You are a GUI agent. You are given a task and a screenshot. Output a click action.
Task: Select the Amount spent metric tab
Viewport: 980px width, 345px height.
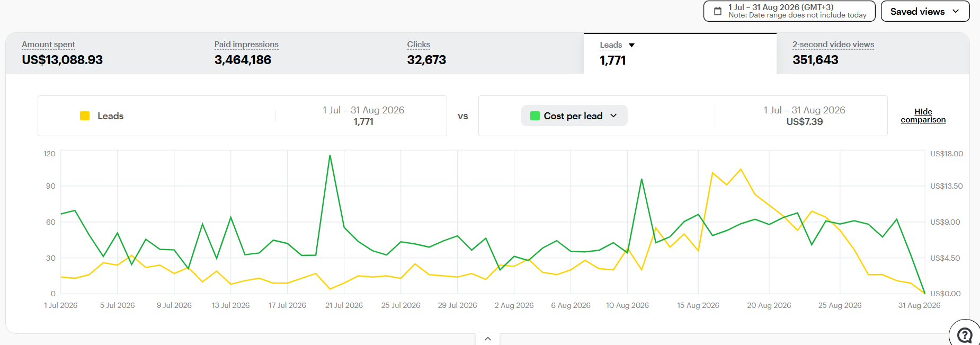(102, 54)
